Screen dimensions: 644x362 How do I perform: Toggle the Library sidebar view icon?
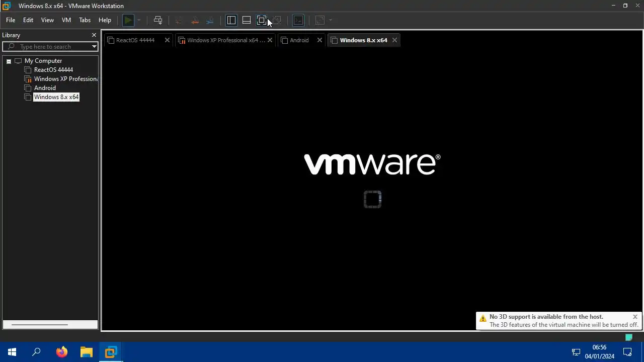click(231, 20)
